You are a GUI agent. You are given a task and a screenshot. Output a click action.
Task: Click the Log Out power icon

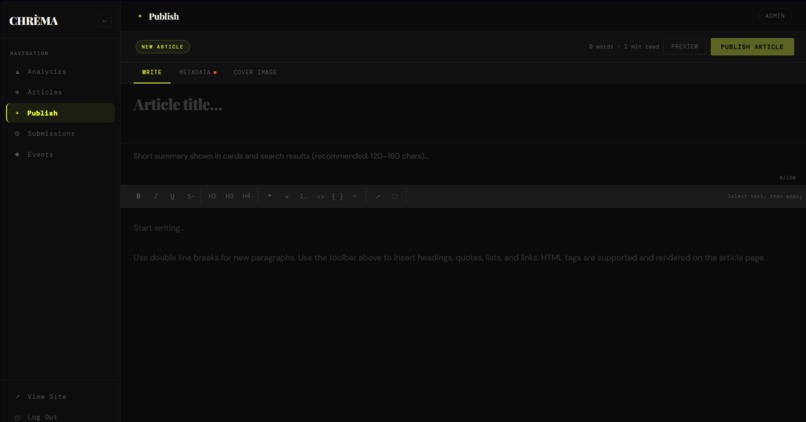(17, 417)
